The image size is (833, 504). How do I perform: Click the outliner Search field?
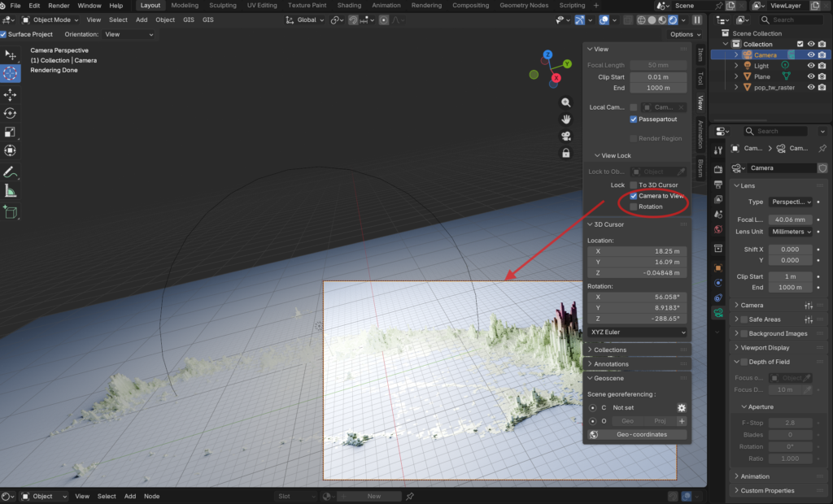tap(792, 20)
